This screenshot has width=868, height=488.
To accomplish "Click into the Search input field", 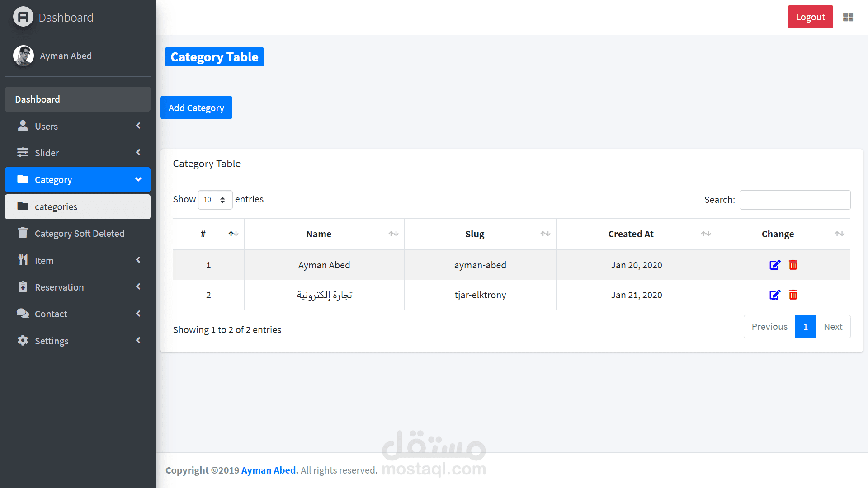I will pyautogui.click(x=795, y=200).
